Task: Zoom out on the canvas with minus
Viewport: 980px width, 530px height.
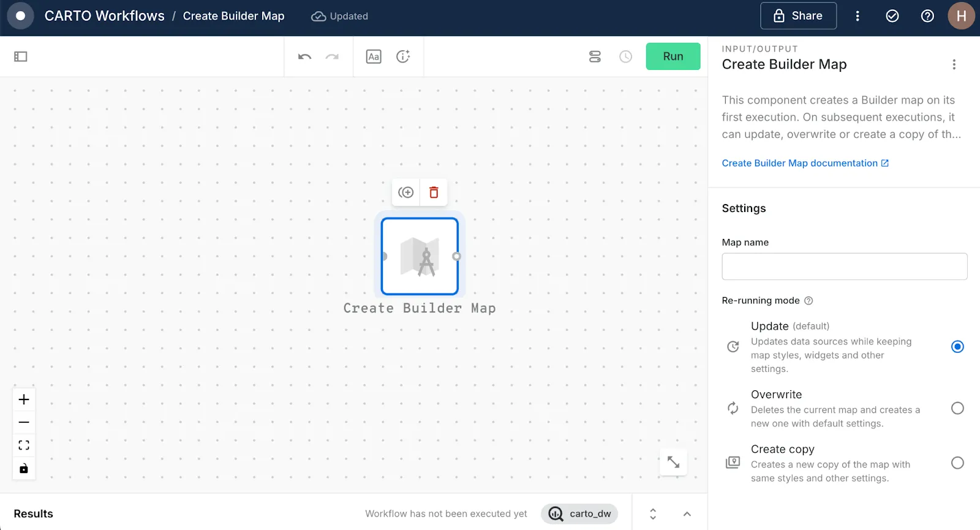Action: coord(24,422)
